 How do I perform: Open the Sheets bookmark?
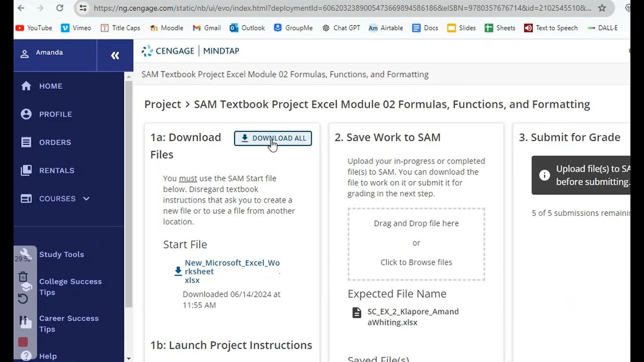pyautogui.click(x=500, y=28)
